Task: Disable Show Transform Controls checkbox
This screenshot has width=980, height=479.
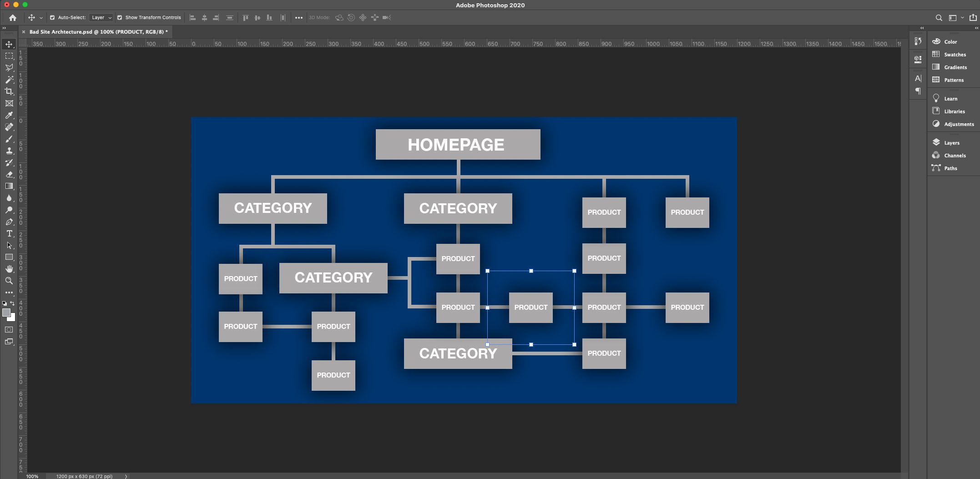Action: point(120,18)
